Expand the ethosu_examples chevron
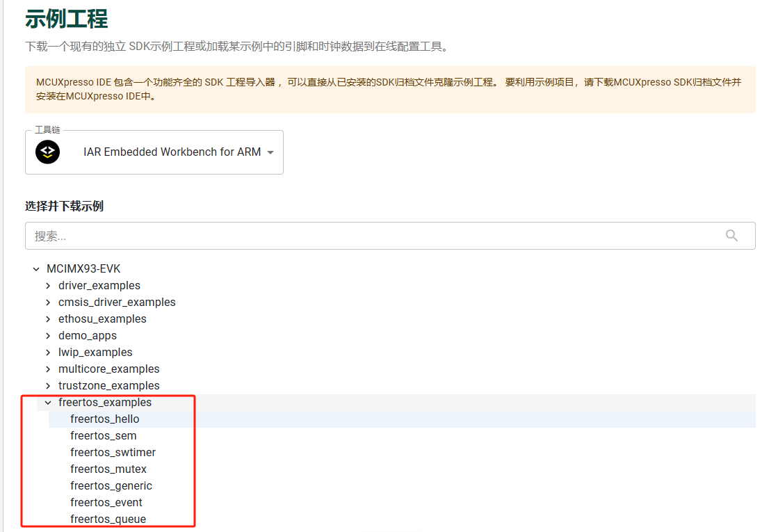Image resolution: width=778 pixels, height=532 pixels. (x=48, y=319)
